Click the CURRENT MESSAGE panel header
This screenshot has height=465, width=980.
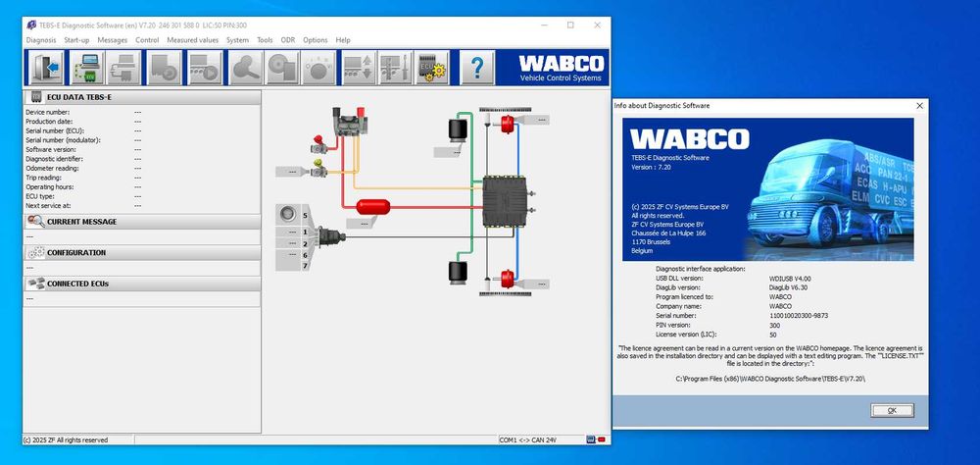pyautogui.click(x=142, y=222)
